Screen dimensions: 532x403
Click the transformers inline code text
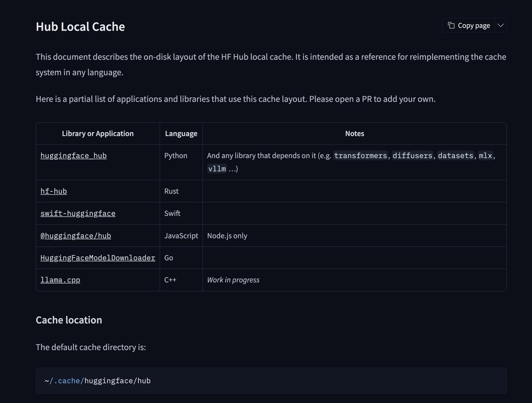click(x=360, y=156)
